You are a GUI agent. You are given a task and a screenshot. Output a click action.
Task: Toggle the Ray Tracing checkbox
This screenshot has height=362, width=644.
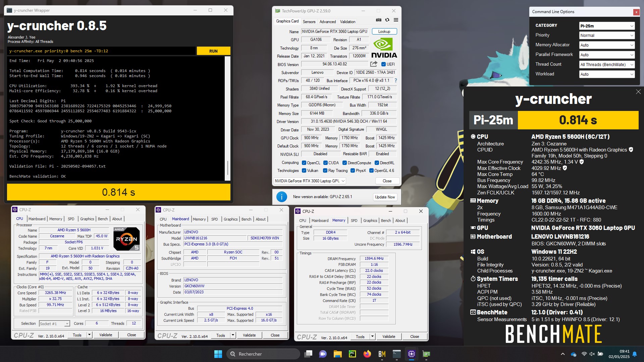coord(325,171)
